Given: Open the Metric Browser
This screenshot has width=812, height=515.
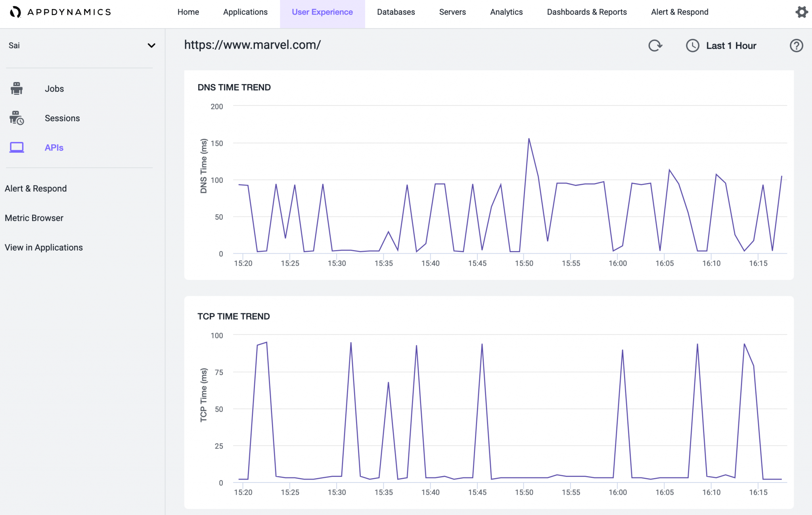Looking at the screenshot, I should (34, 218).
